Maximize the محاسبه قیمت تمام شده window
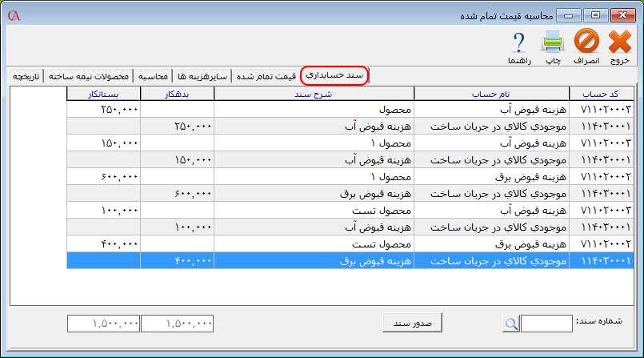Screen dimensions: 644x358 point(595,16)
